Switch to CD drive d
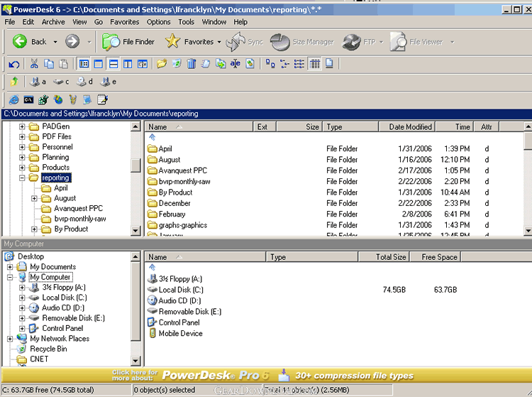The image size is (532, 397). (x=84, y=82)
